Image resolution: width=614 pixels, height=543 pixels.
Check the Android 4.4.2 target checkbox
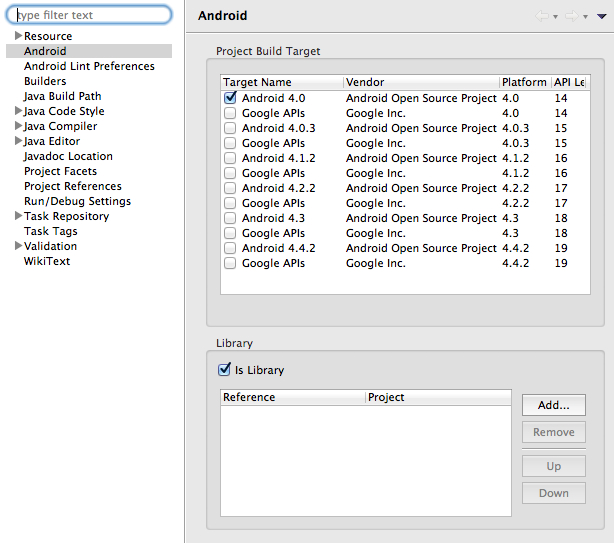pos(230,248)
